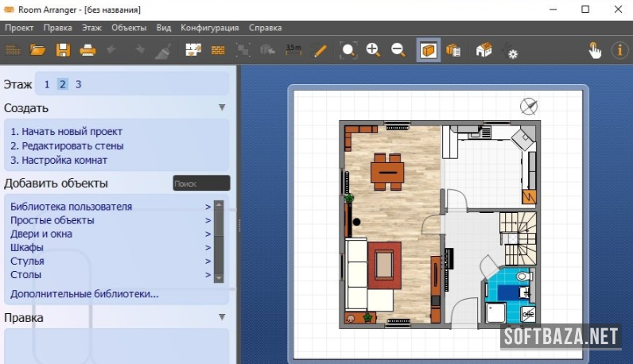The width and height of the screenshot is (633, 364).
Task: Click the zoom to fit icon
Action: point(348,51)
